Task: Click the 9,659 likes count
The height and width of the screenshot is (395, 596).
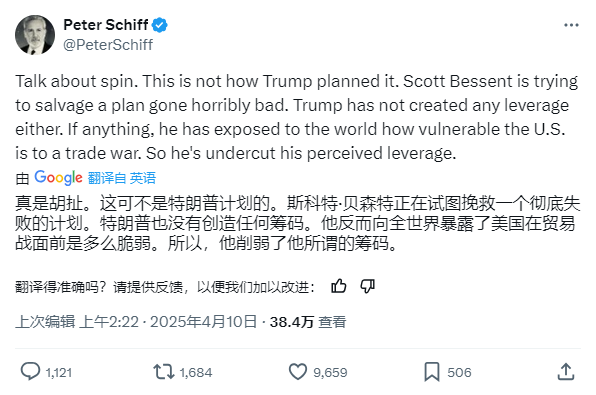Action: [x=330, y=373]
